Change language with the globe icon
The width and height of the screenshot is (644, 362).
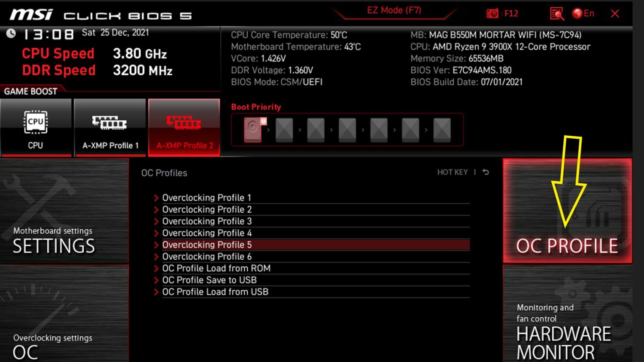coord(577,14)
